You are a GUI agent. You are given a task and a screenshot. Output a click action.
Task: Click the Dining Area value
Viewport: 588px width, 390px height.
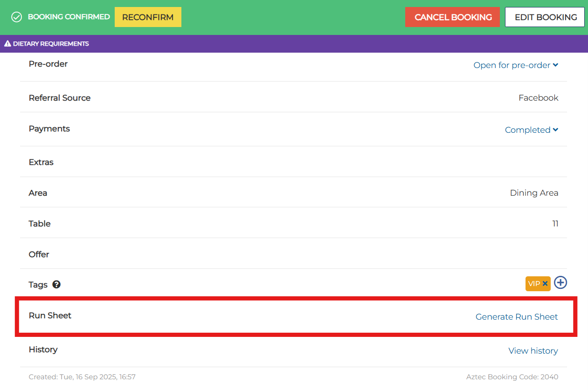534,193
